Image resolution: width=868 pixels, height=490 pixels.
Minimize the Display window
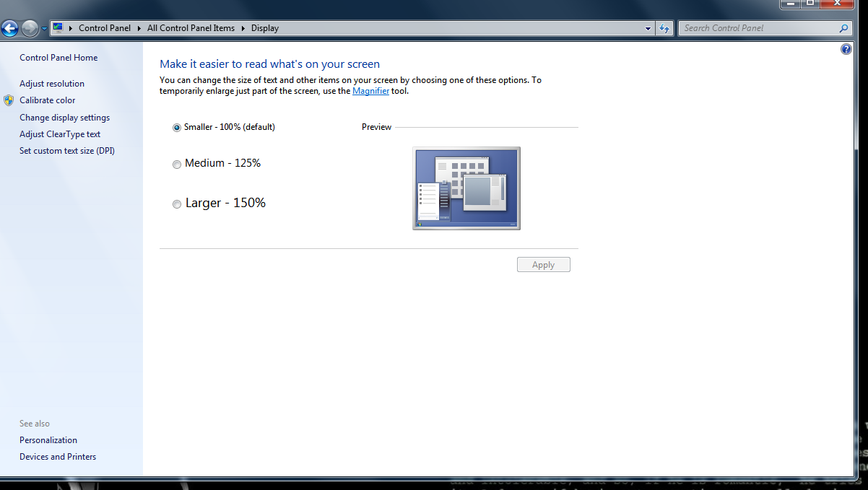[x=790, y=4]
